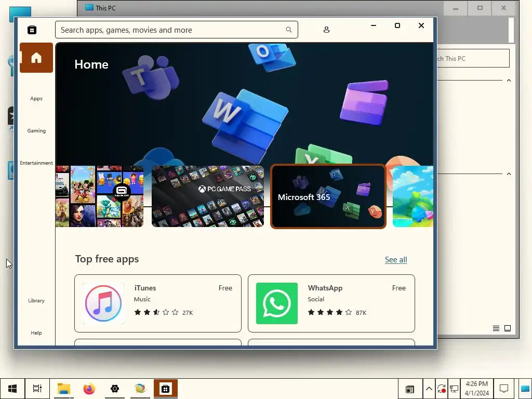Collapse the lower group chevron in This PC
The height and width of the screenshot is (399, 532).
point(509,174)
